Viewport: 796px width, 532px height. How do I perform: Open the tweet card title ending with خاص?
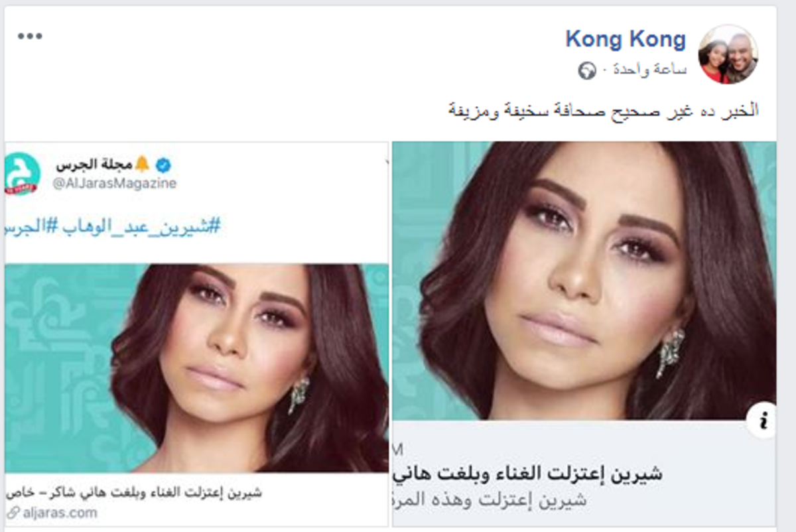134,492
